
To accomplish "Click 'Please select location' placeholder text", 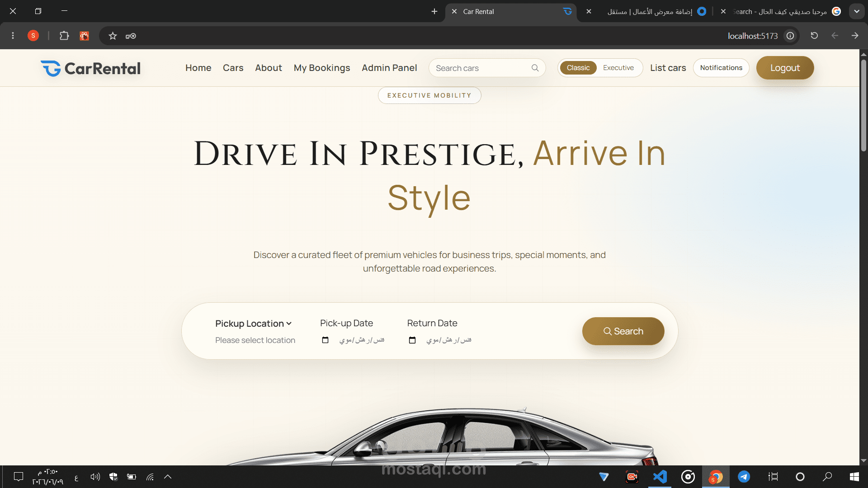I will click(x=255, y=340).
